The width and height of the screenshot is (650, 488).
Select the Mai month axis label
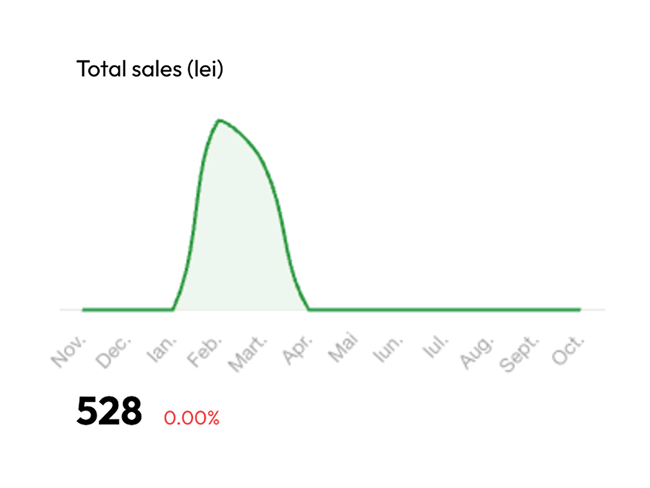click(343, 351)
